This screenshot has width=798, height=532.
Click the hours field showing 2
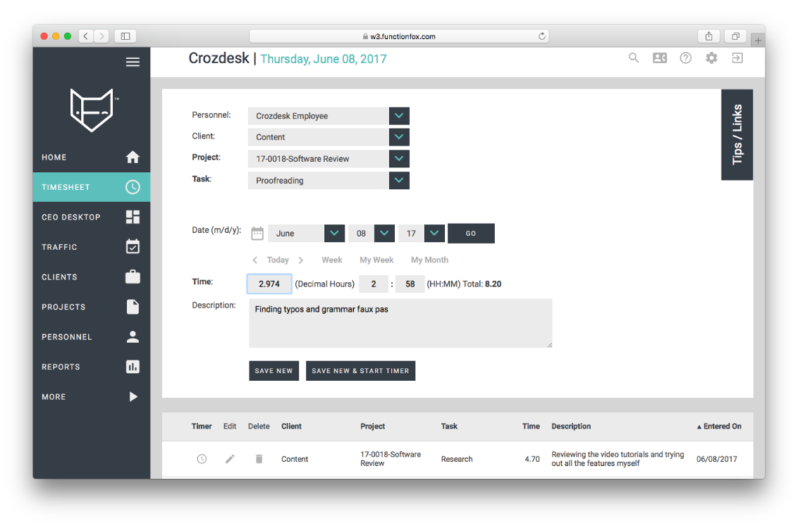[x=373, y=284]
